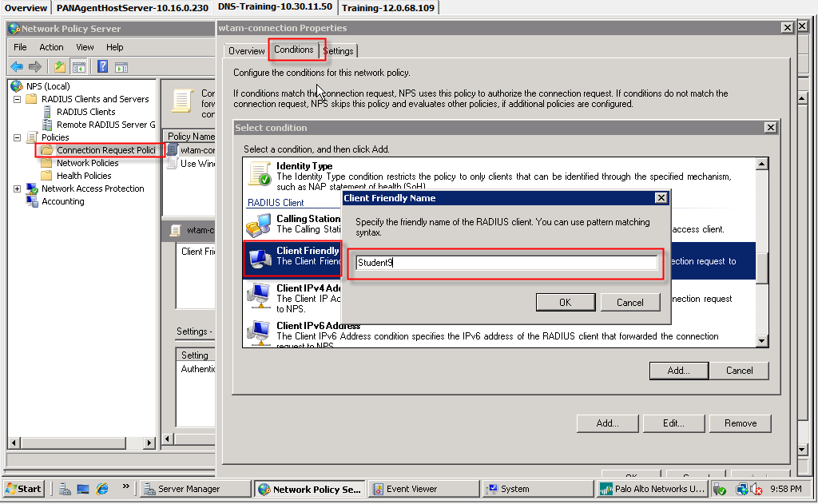Select Calling Station ID condition icon

point(259,225)
